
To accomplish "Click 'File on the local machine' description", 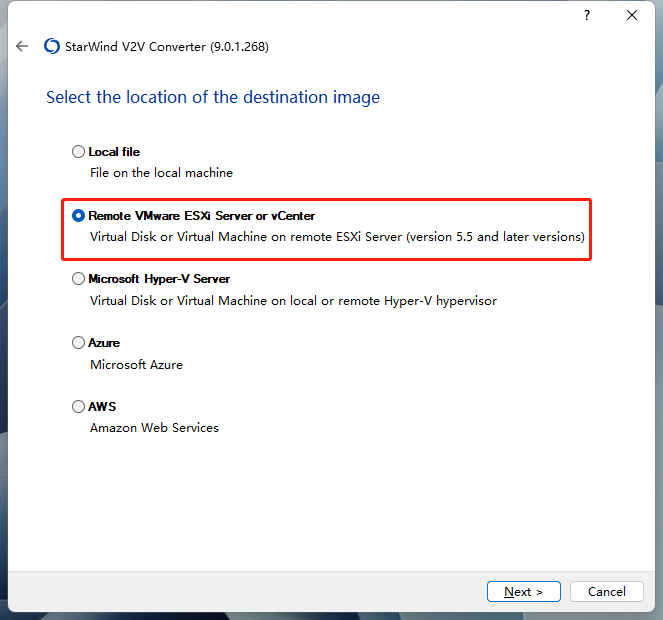I will pyautogui.click(x=161, y=173).
